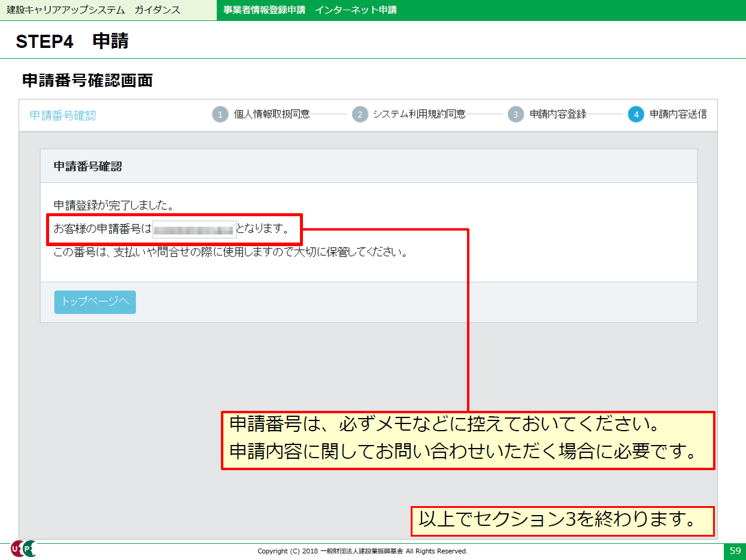
Task: Click the 申請内容送信 step label
Action: (x=678, y=114)
